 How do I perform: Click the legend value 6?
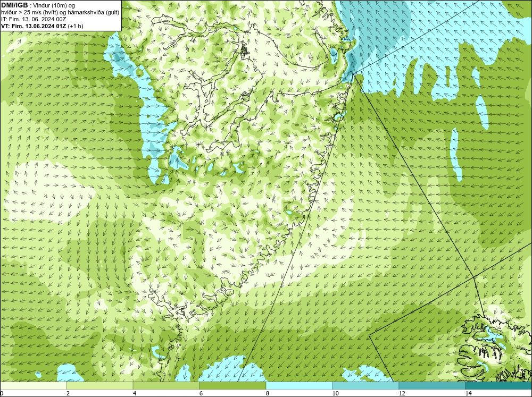click(x=201, y=393)
